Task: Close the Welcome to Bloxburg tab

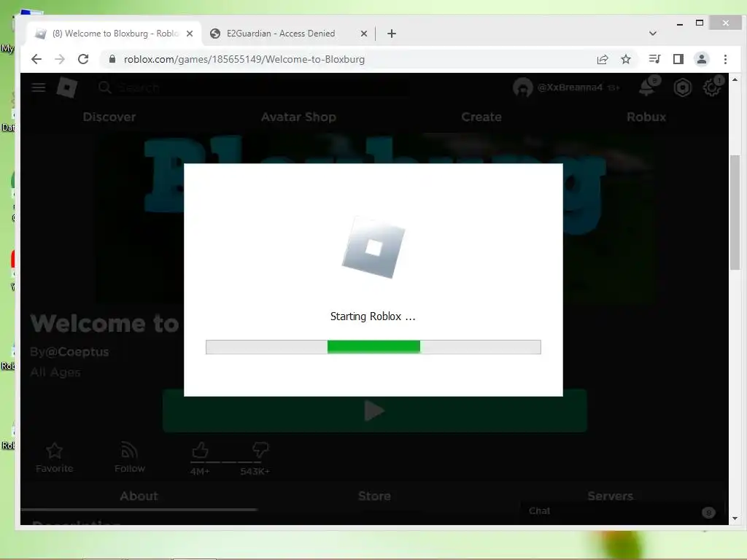Action: [x=190, y=34]
